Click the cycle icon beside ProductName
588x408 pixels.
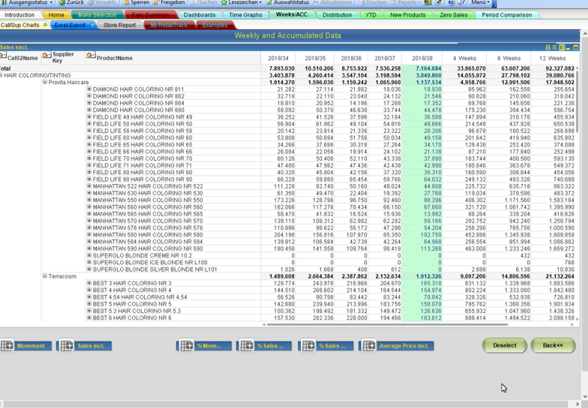pyautogui.click(x=90, y=55)
